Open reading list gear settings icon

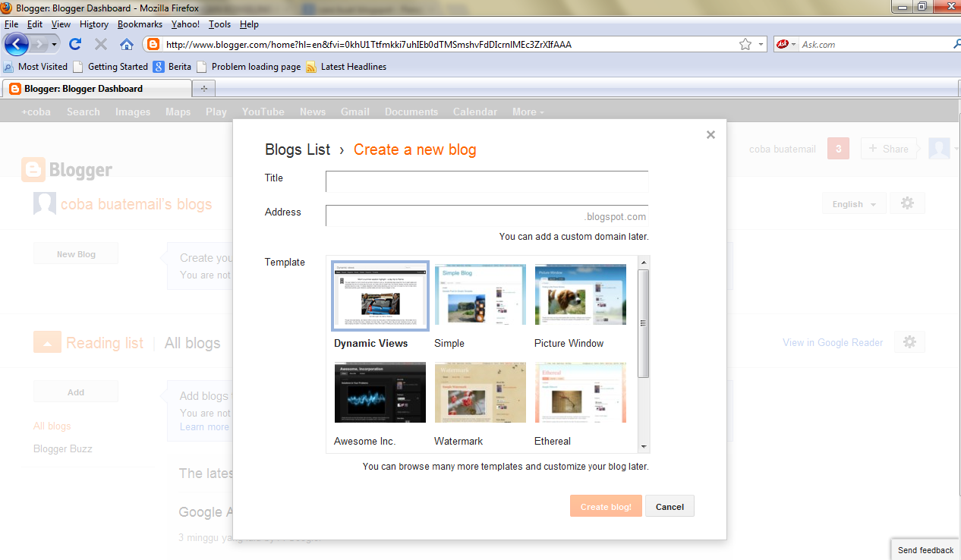909,342
